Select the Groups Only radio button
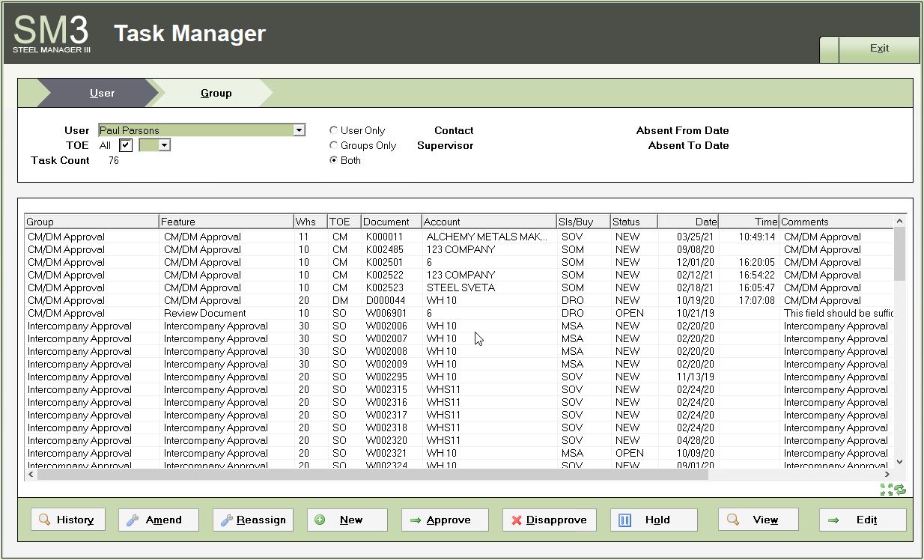This screenshot has width=924, height=560. click(333, 145)
